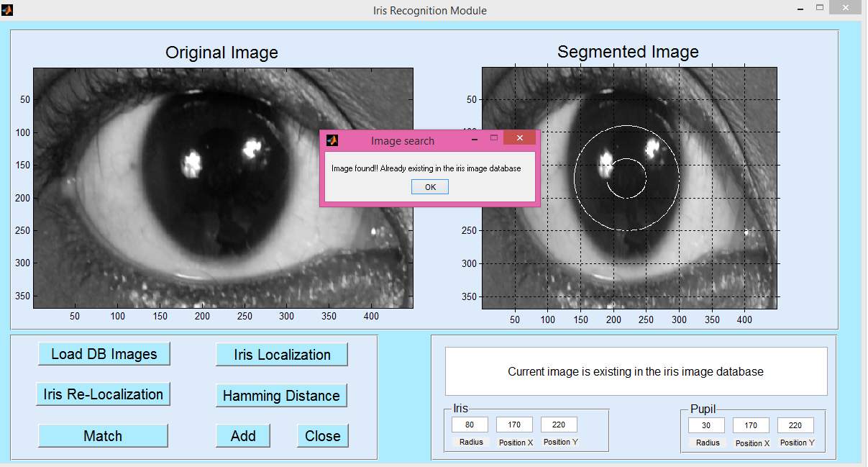The width and height of the screenshot is (868, 467).
Task: Click the status message text box
Action: tap(636, 371)
